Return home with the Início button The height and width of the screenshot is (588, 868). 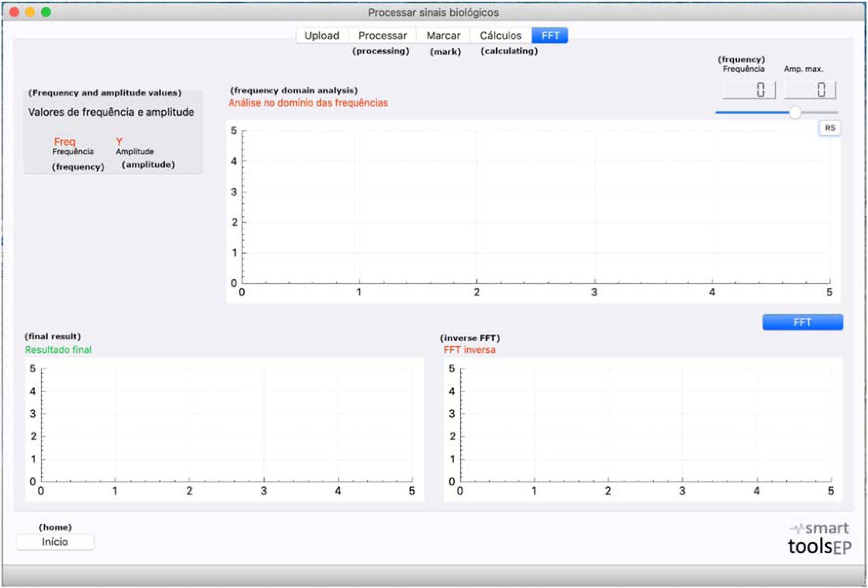pos(55,542)
